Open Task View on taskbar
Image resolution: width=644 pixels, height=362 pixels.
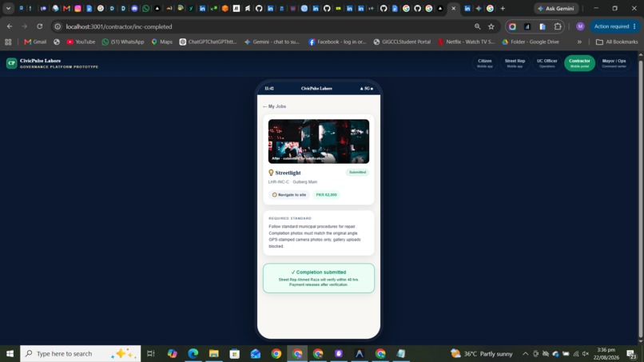pyautogui.click(x=151, y=353)
